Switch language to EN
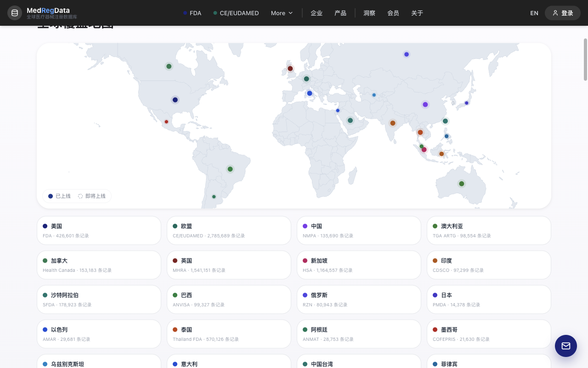The width and height of the screenshot is (588, 368). [534, 13]
